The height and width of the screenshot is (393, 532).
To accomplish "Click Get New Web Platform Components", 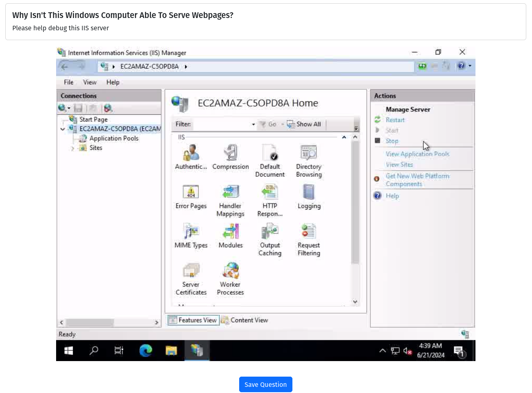I will pyautogui.click(x=417, y=180).
